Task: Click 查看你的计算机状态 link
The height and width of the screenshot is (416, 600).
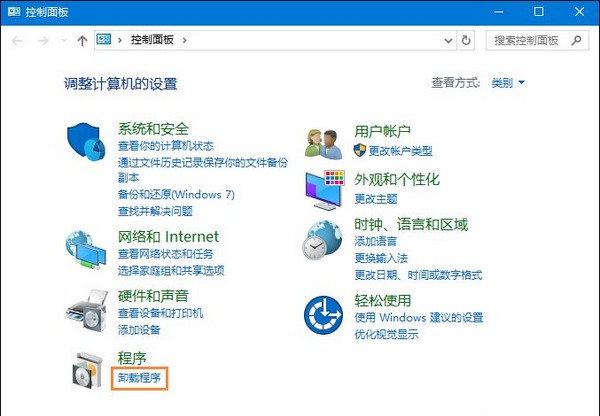Action: coord(166,146)
